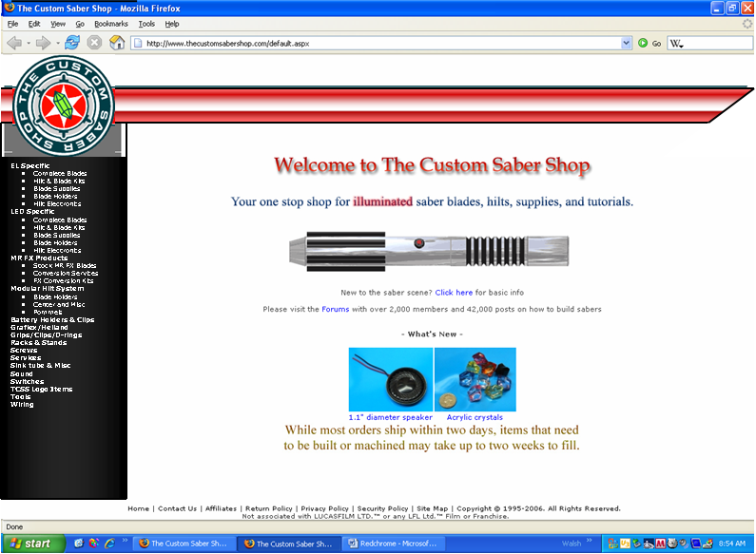Select Battery Holders & Clips in sidebar
This screenshot has width=756, height=554.
[x=52, y=319]
